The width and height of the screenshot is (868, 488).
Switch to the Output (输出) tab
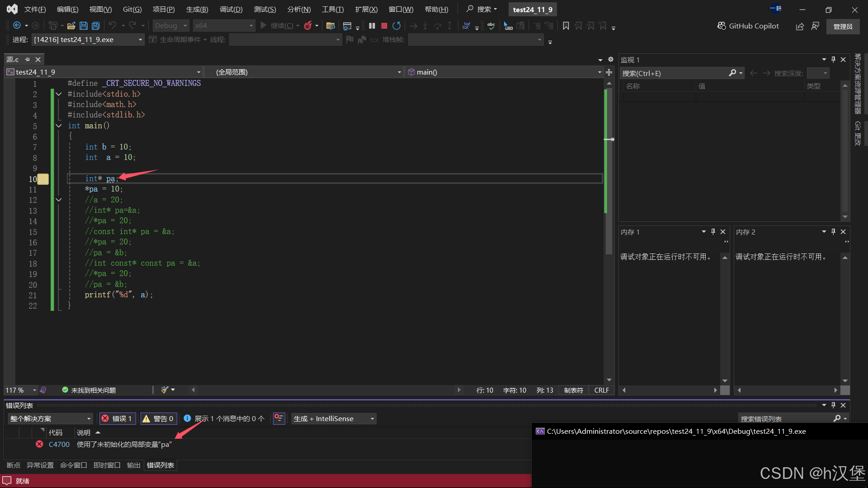[133, 465]
